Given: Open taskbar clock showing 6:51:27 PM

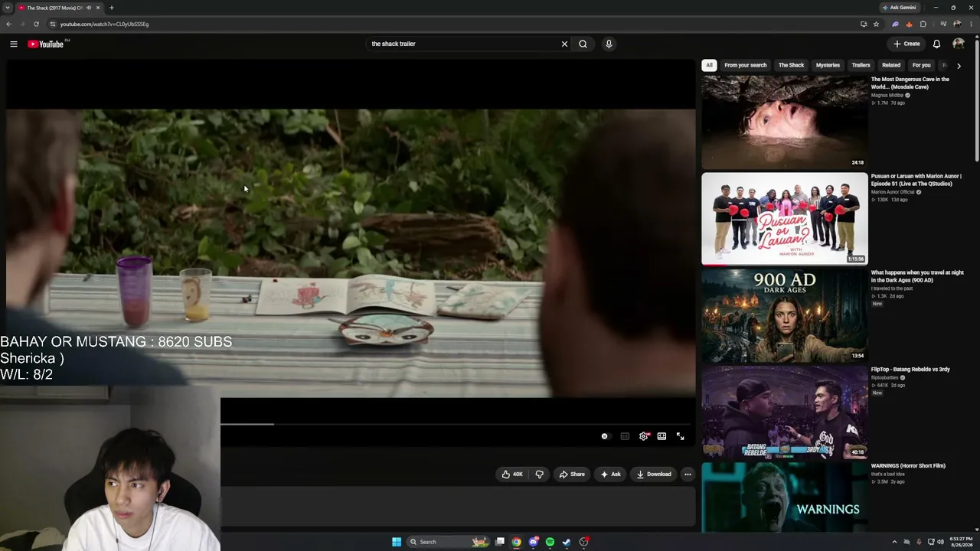Looking at the screenshot, I should 962,542.
